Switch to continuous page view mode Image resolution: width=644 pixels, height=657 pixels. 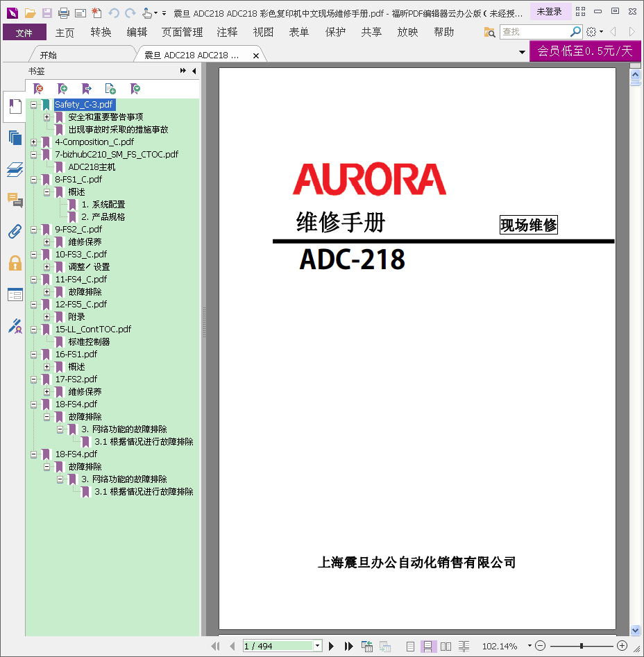427,647
